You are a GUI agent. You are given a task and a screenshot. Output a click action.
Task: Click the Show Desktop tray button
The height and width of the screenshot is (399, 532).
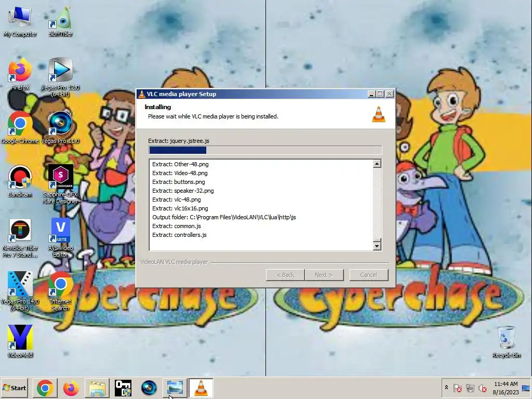[x=526, y=388]
